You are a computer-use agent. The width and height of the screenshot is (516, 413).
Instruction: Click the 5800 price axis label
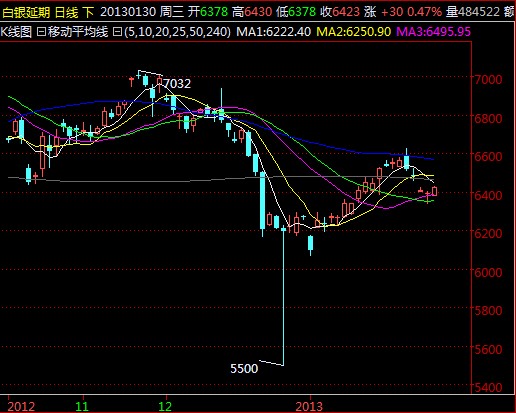click(x=488, y=311)
